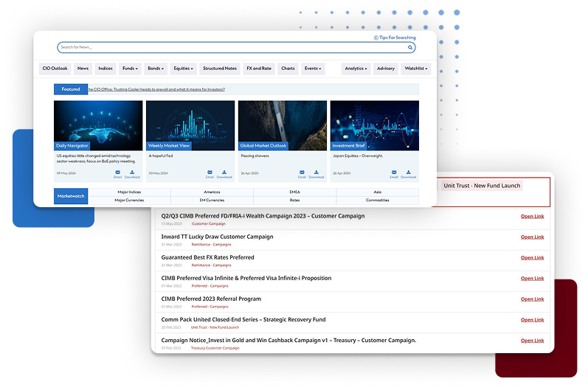Email the Investment Brief report
588x390 pixels.
tap(394, 174)
